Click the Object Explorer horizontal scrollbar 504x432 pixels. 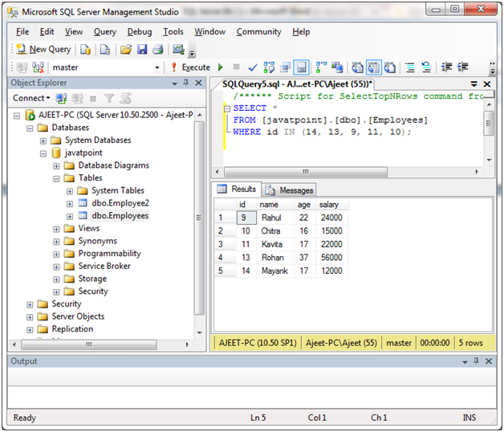tap(89, 344)
